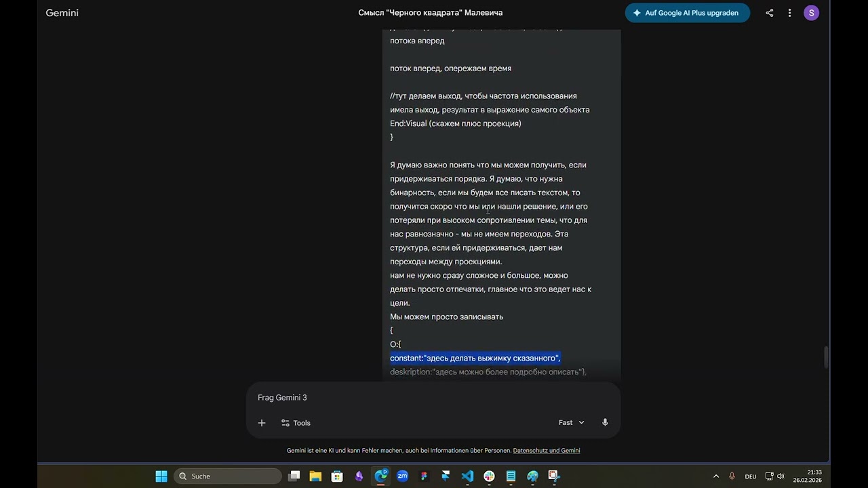
Task: Activate the microphone voice input
Action: [x=605, y=423]
